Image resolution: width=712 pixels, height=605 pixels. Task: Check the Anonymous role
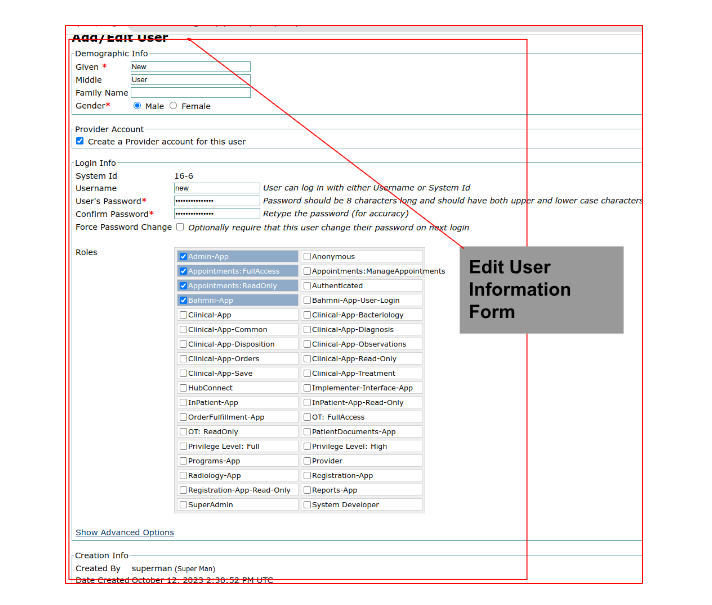pyautogui.click(x=307, y=257)
